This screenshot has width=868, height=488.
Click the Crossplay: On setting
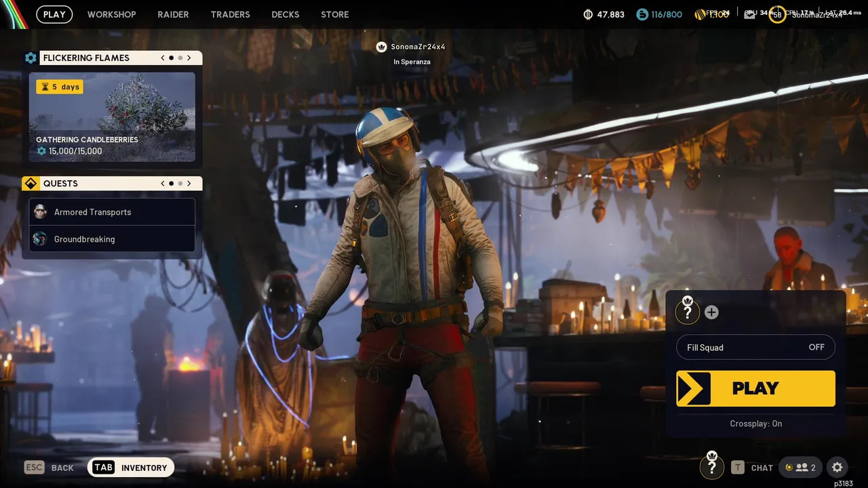pos(756,424)
